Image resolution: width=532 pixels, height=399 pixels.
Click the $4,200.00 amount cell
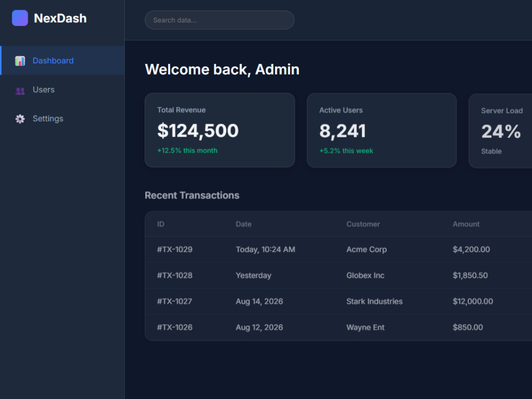tap(471, 250)
